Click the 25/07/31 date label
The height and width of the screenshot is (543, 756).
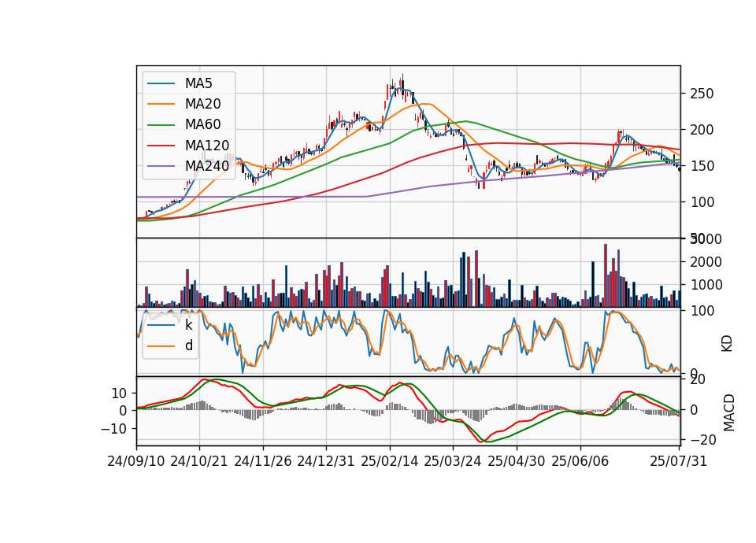click(678, 461)
